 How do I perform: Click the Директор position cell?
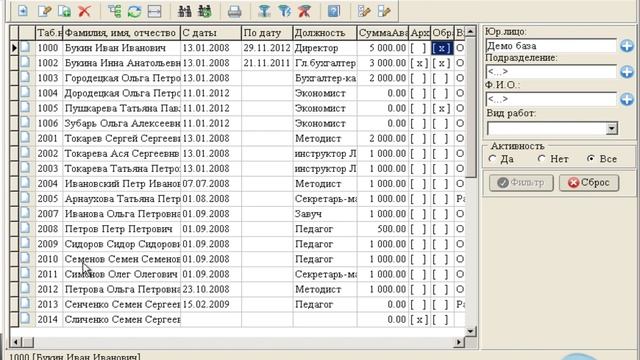pos(325,48)
